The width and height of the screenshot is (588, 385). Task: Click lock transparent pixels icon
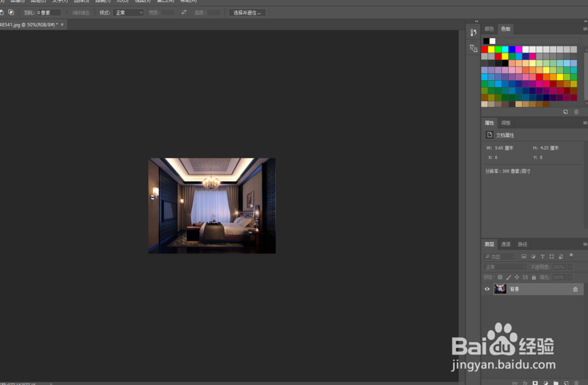[500, 277]
